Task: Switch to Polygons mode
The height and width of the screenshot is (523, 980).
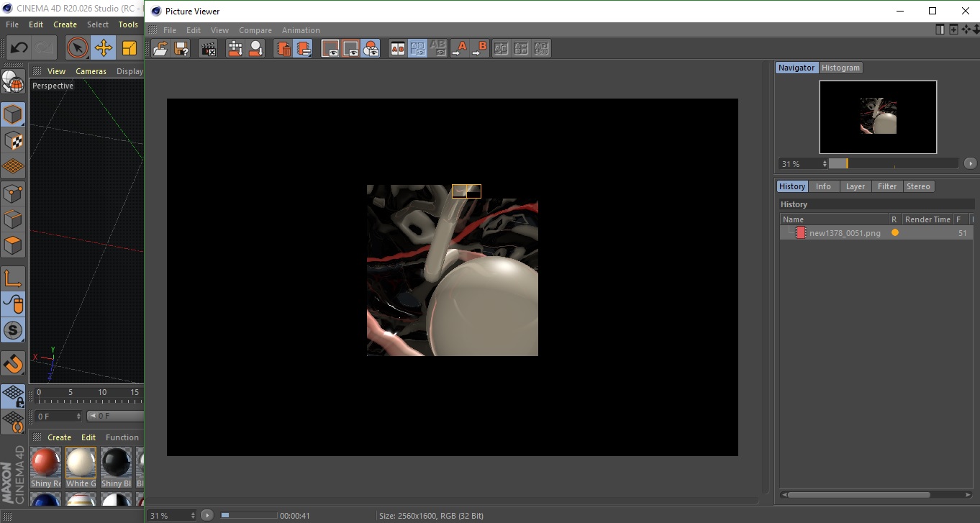Action: [13, 245]
